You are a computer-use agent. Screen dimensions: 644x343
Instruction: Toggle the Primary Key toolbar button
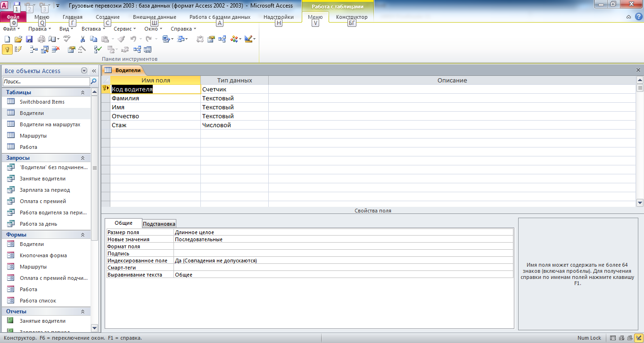pos(7,49)
